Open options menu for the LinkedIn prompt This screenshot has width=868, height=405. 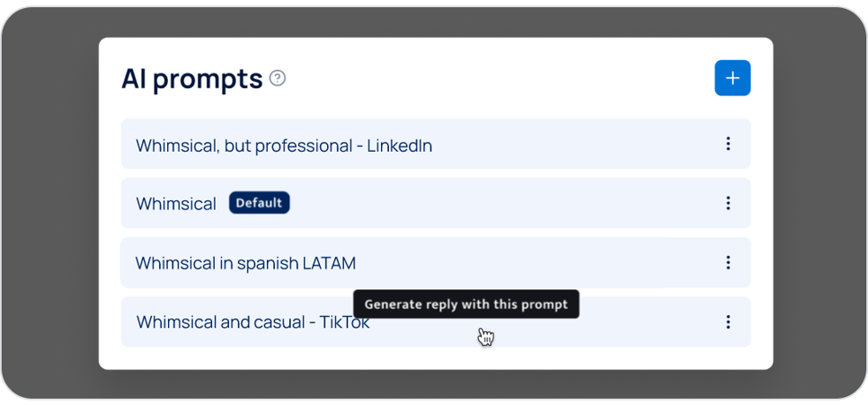[728, 144]
